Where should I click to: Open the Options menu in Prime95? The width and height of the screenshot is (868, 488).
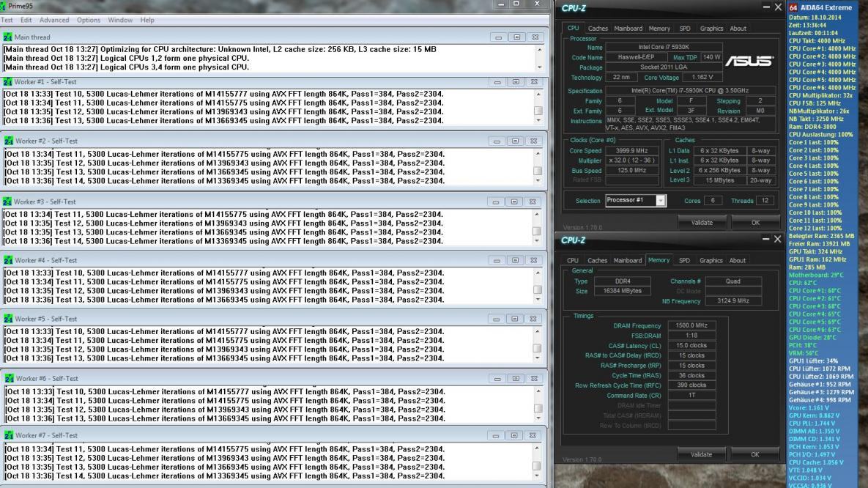point(89,20)
